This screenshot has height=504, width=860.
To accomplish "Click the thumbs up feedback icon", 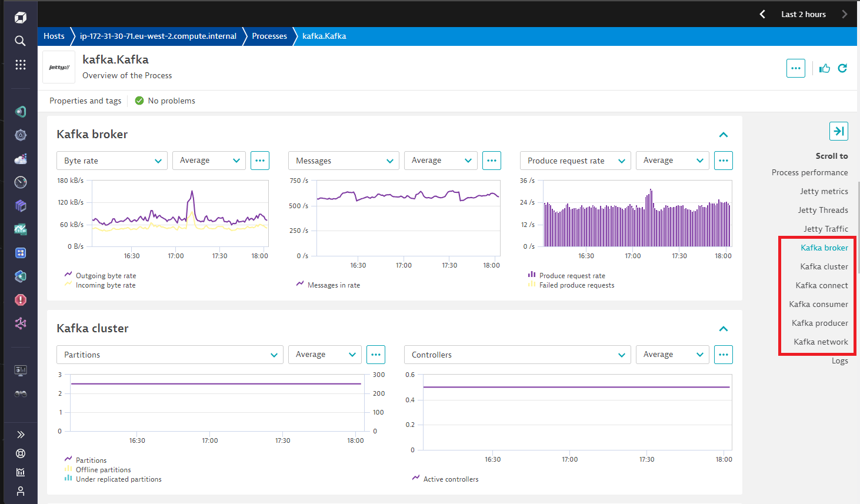I will click(825, 68).
